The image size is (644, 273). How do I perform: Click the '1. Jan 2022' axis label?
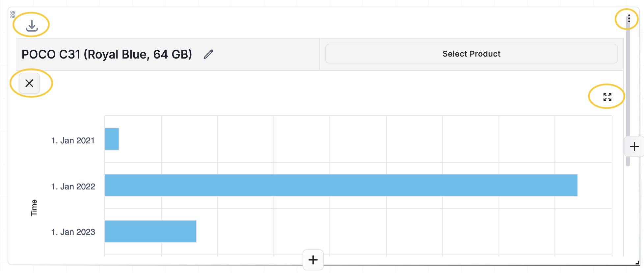point(73,186)
